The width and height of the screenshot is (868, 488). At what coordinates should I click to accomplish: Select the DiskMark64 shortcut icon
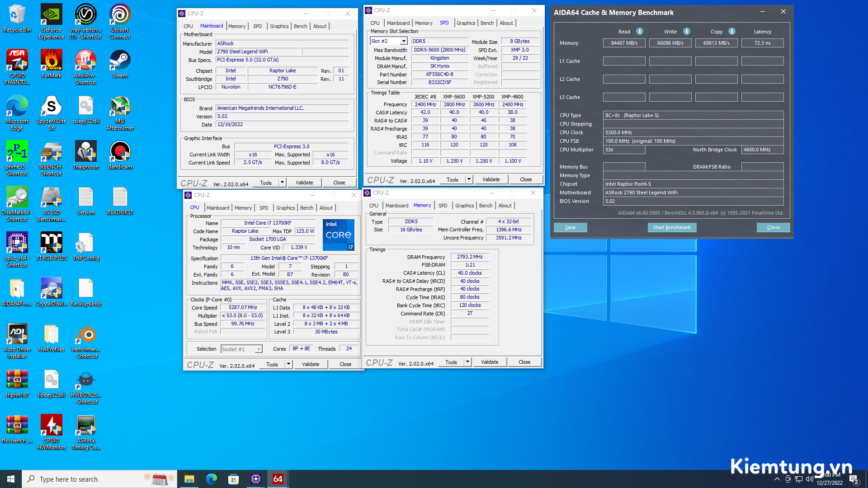(x=17, y=204)
